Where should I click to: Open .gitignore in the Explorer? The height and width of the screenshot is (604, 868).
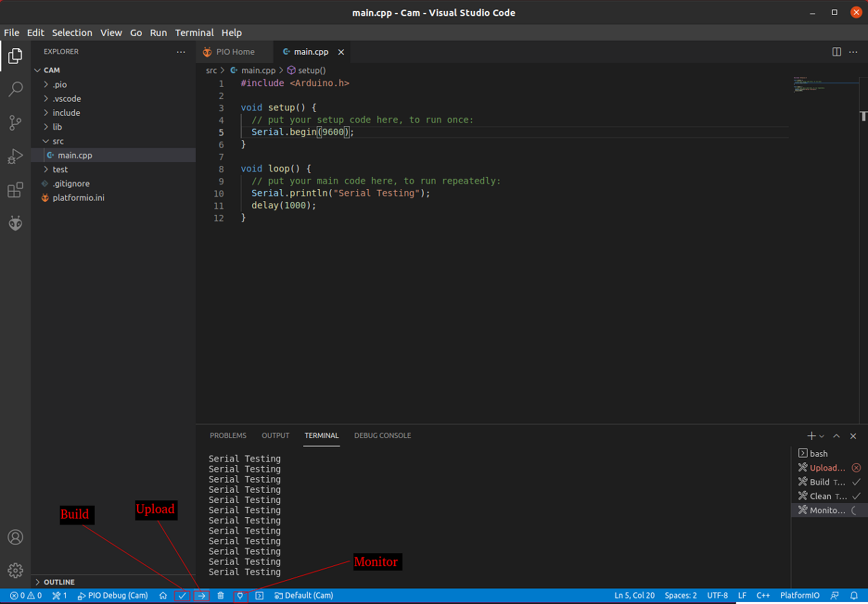click(x=113, y=184)
